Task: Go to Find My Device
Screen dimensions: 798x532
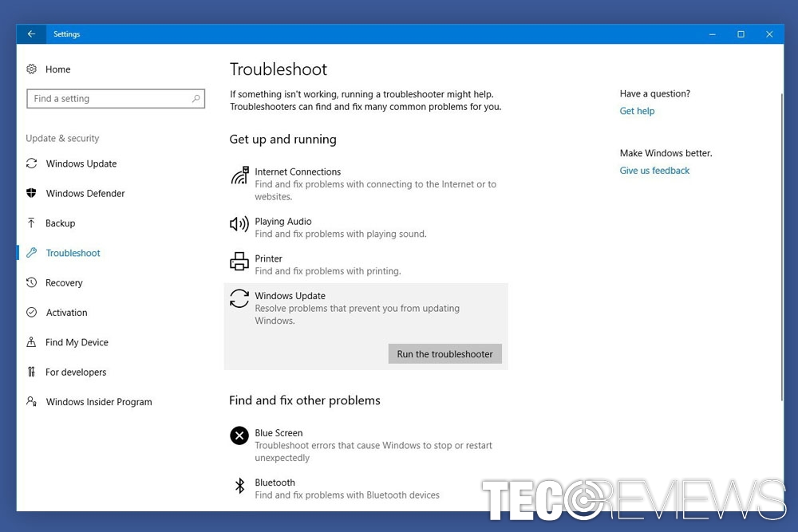Action: [77, 342]
